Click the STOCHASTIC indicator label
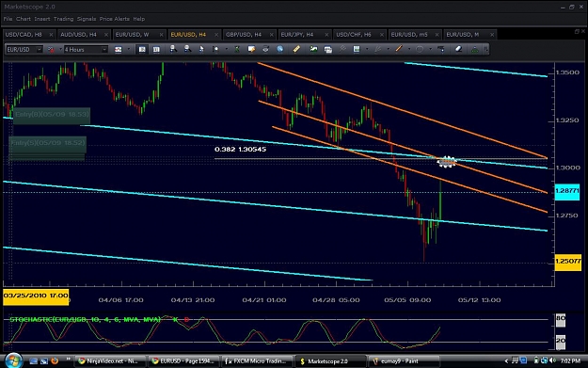 coord(85,320)
